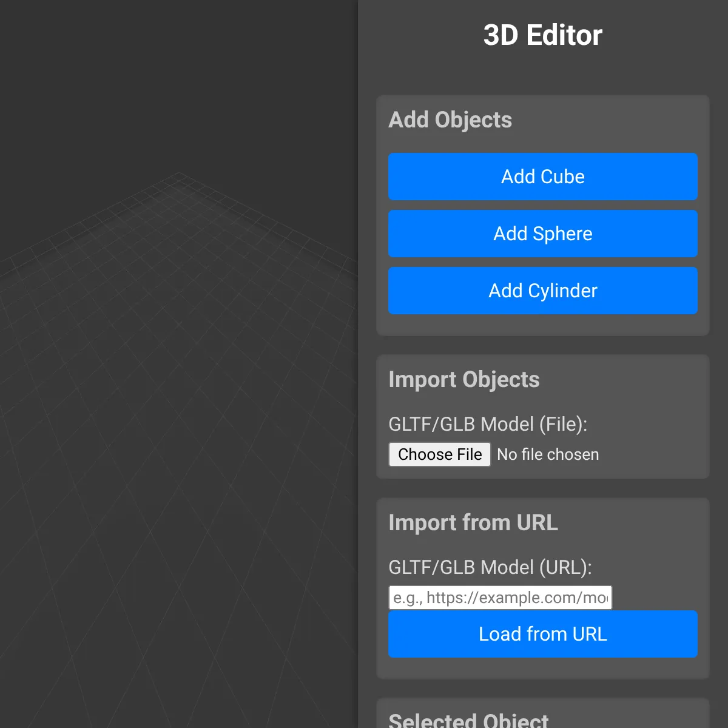Click the blank space beside the 3D Editor title

click(x=661, y=35)
